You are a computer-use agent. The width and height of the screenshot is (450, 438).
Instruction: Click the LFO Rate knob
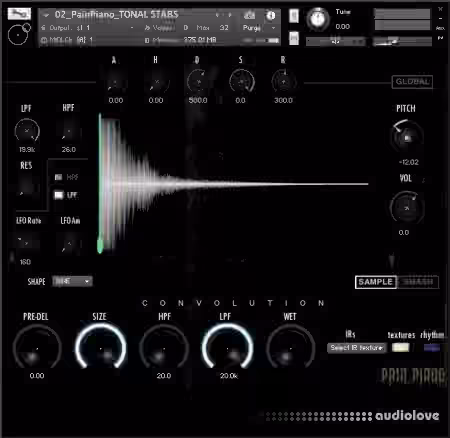(26, 243)
